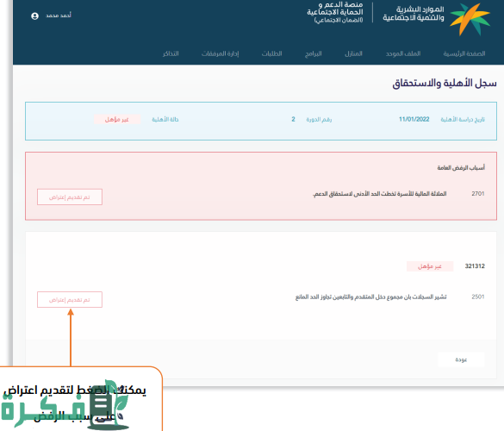This screenshot has height=431, width=504.
Task: Go to المنازل navigation item
Action: (x=353, y=53)
